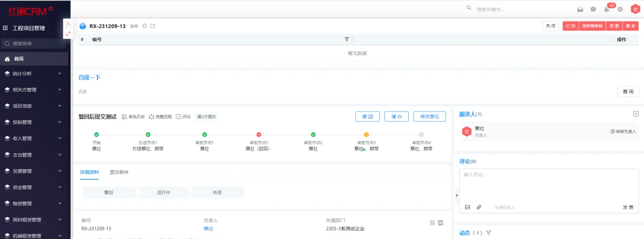Image resolution: width=644 pixels, height=239 pixels.
Task: Switch to grid layout view icon
Action: (432, 223)
